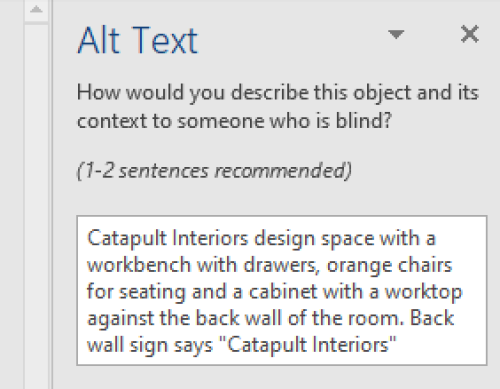Click inside the alt text description box
500x389 pixels.
point(282,291)
